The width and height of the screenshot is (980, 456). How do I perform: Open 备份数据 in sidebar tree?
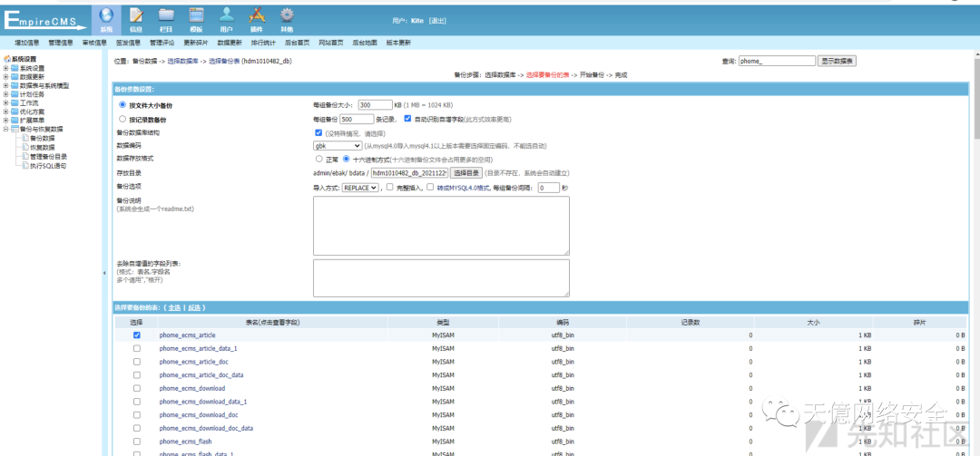42,138
